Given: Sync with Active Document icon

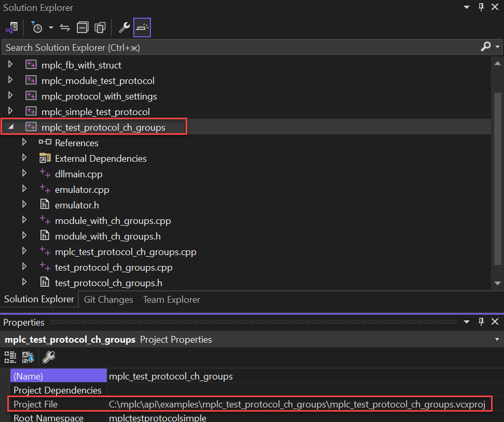Looking at the screenshot, I should click(x=65, y=27).
